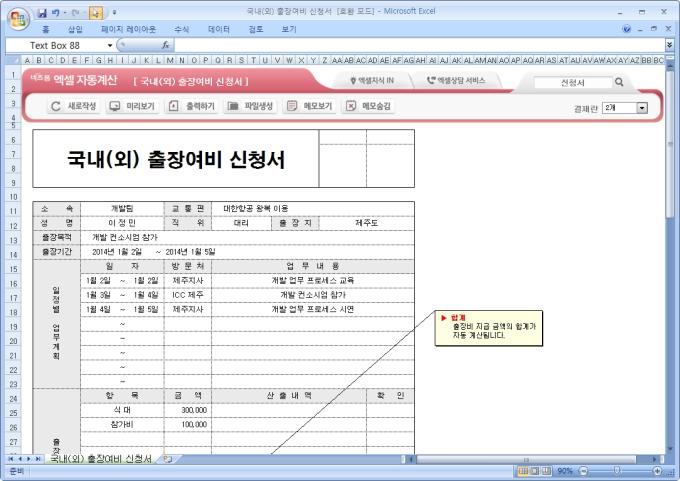Screen dimensions: 680x481
Task: Click the Save icon in quick access toolbar
Action: [42, 14]
